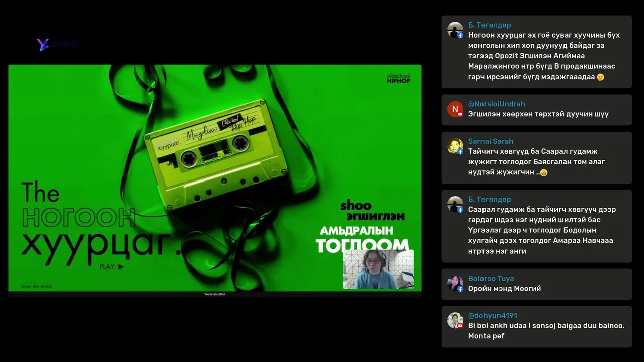The image size is (644, 362).
Task: Open Б. Төгөлдөр name on Ногоон хуурцаг comment
Action: tap(489, 25)
